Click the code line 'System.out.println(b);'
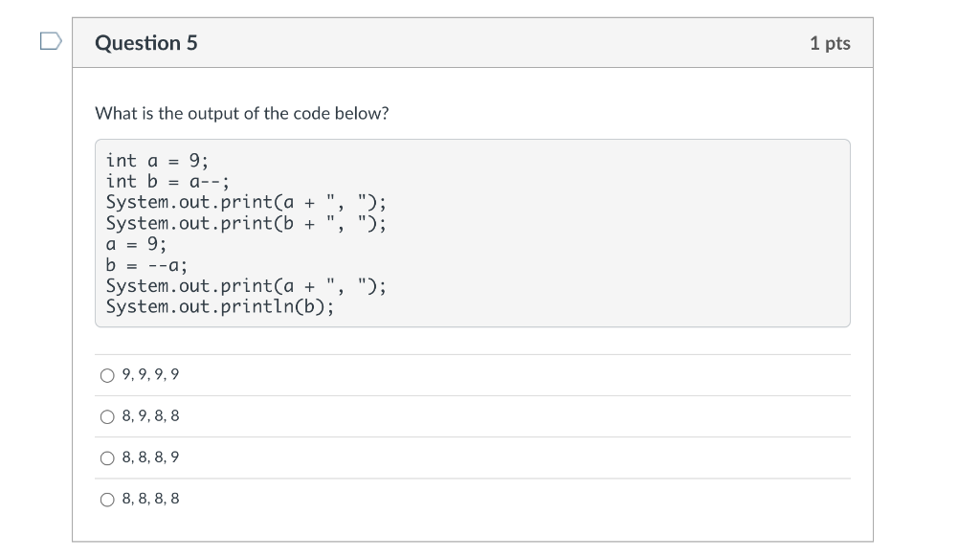 [220, 306]
